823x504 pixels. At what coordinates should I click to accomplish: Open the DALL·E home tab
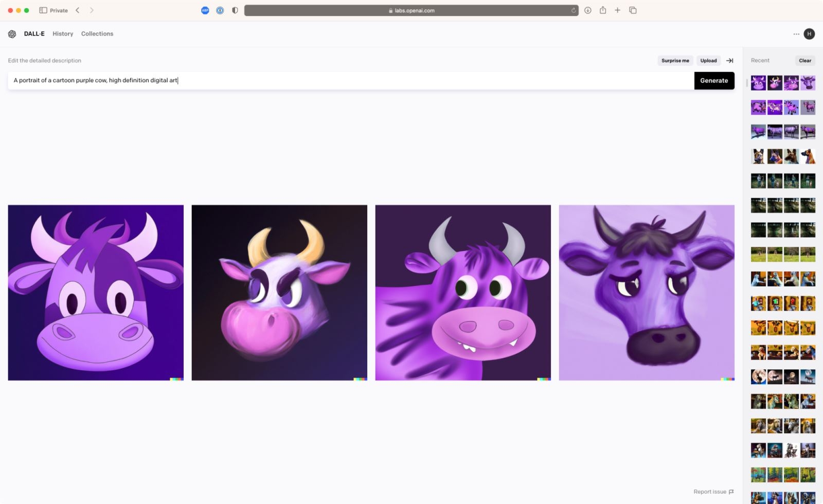tap(34, 34)
